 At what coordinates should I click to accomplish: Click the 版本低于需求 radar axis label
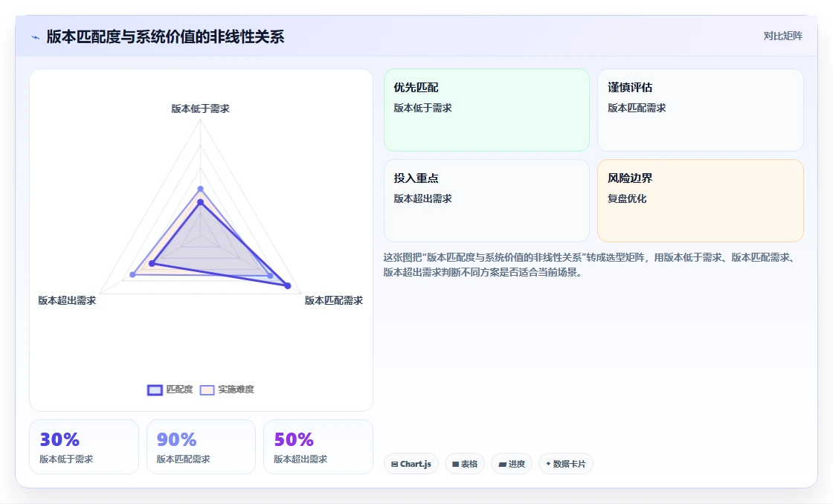pos(200,109)
